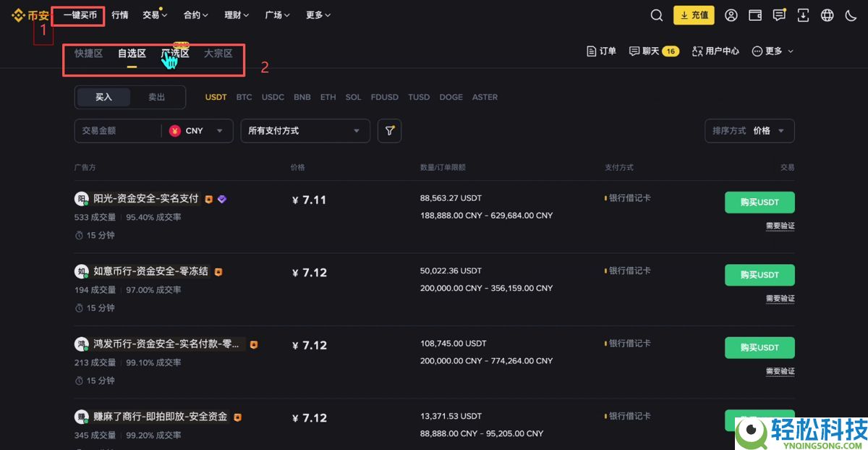This screenshot has width=868, height=450.
Task: Open the wallet icon in top bar
Action: pos(754,14)
